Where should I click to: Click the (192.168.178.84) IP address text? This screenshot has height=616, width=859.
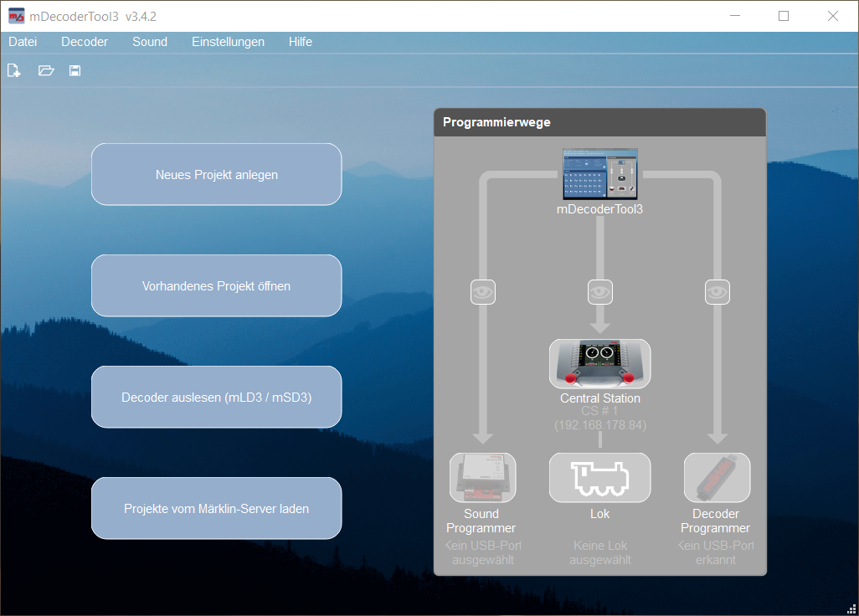click(x=599, y=425)
